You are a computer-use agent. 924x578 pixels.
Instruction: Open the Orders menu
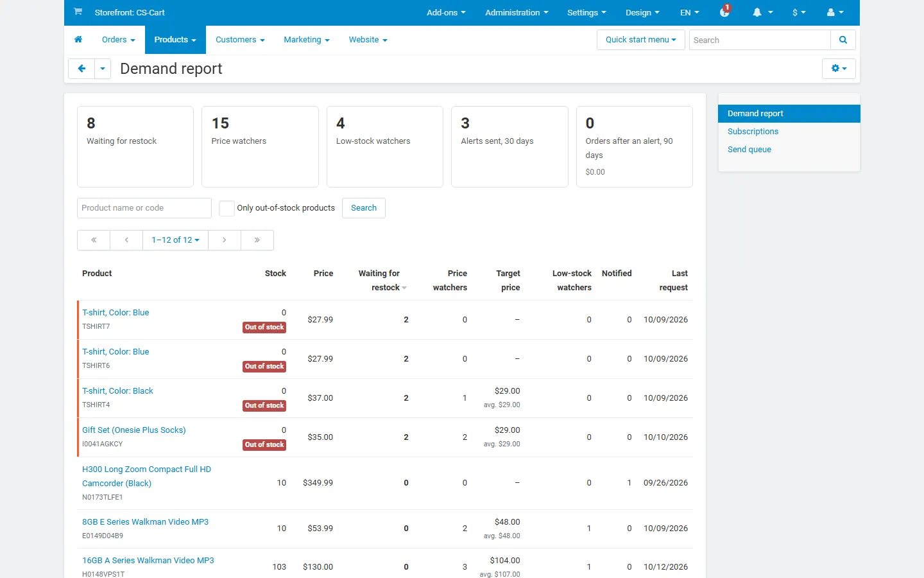click(x=119, y=40)
